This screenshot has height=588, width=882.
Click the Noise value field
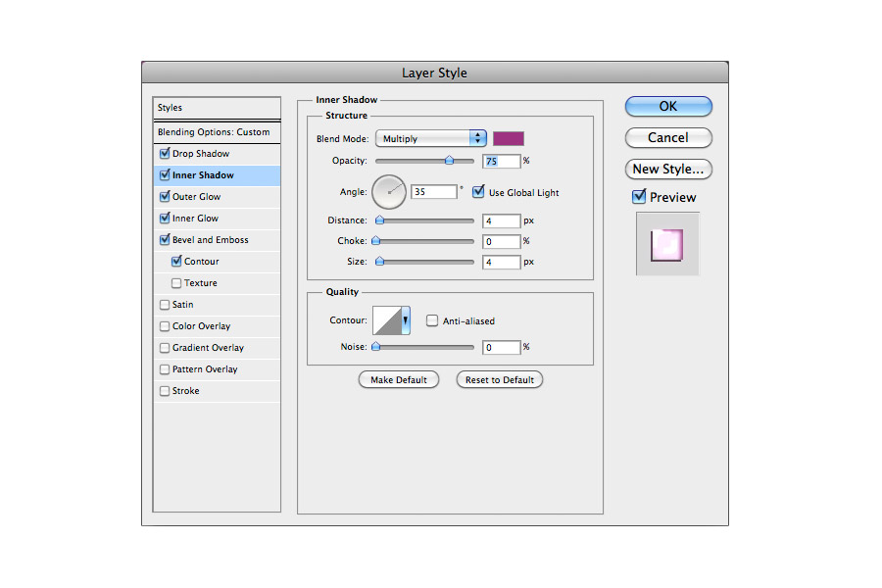tap(501, 347)
